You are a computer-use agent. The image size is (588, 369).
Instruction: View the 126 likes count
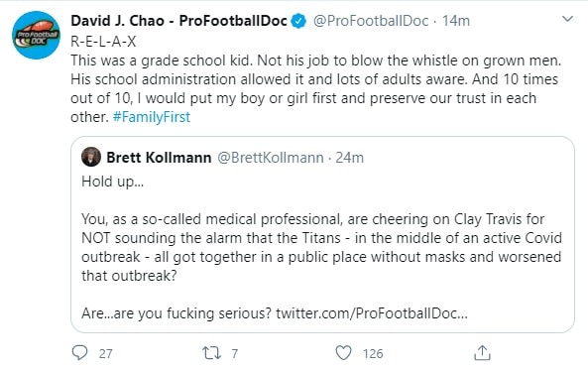373,353
